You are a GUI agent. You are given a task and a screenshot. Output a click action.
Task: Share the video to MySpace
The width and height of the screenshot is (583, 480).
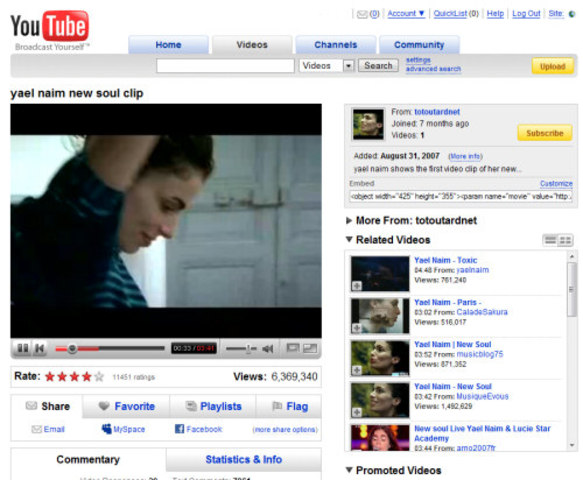123,429
